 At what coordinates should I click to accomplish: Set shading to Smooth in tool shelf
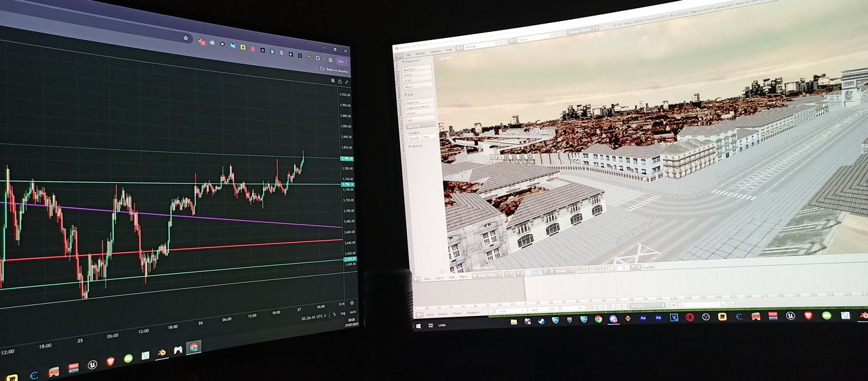414,138
